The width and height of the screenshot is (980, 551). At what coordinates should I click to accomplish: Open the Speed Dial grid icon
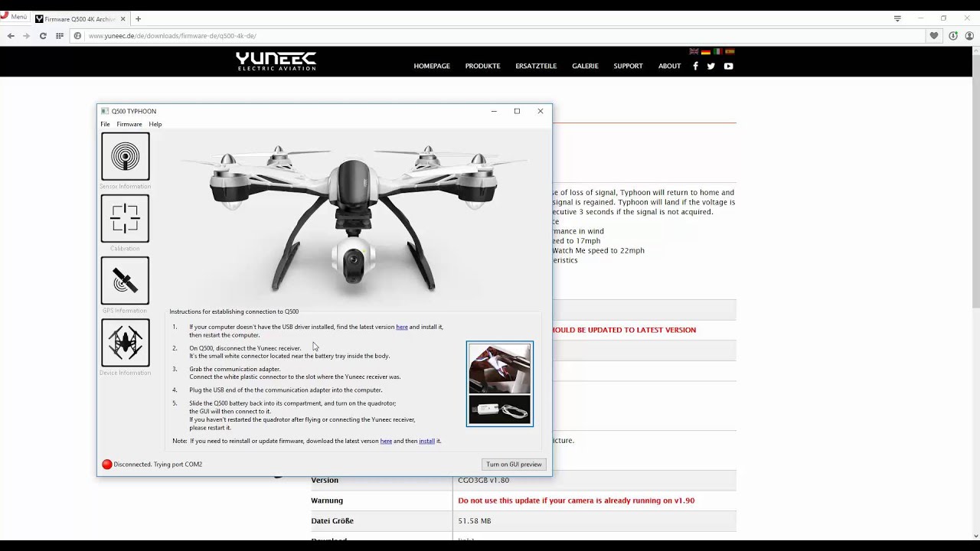click(59, 36)
